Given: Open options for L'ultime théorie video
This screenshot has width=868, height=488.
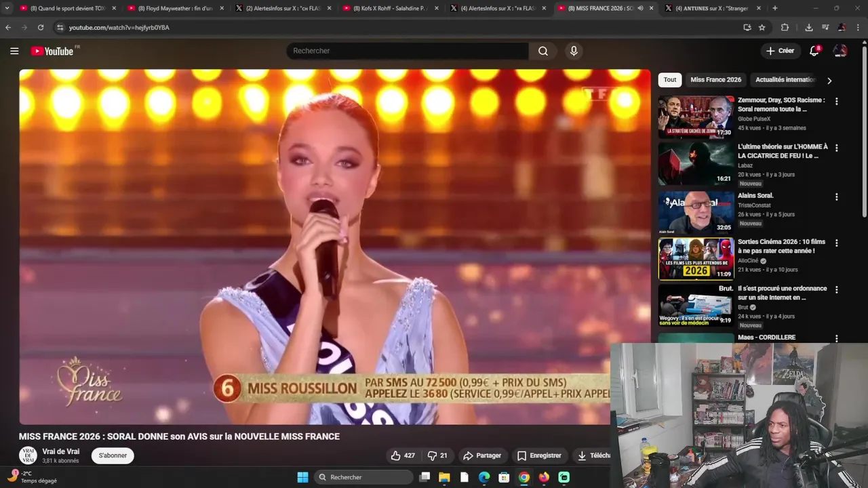Looking at the screenshot, I should (x=836, y=148).
